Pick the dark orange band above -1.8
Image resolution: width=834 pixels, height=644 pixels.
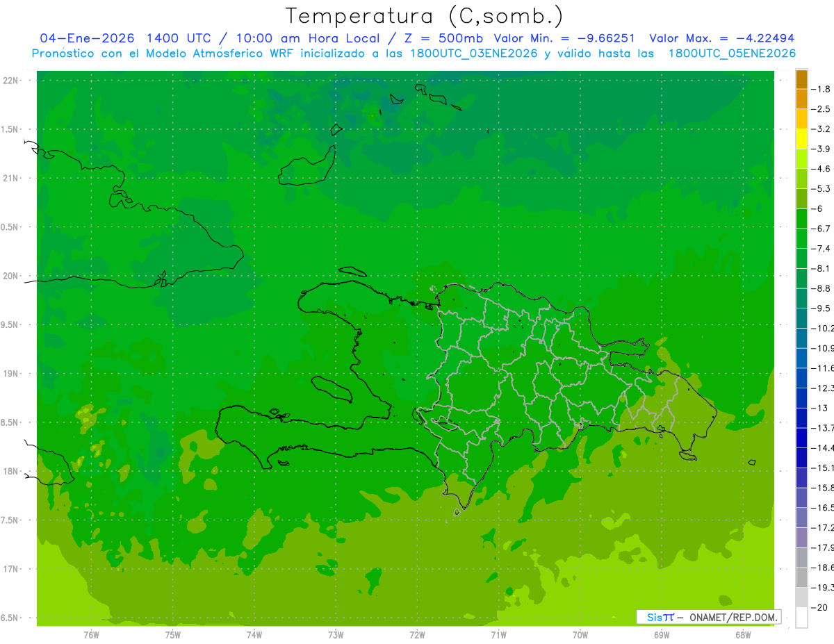(x=801, y=79)
